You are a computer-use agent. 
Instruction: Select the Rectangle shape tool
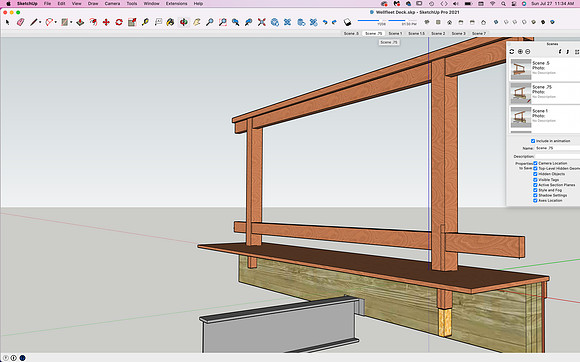(65, 23)
